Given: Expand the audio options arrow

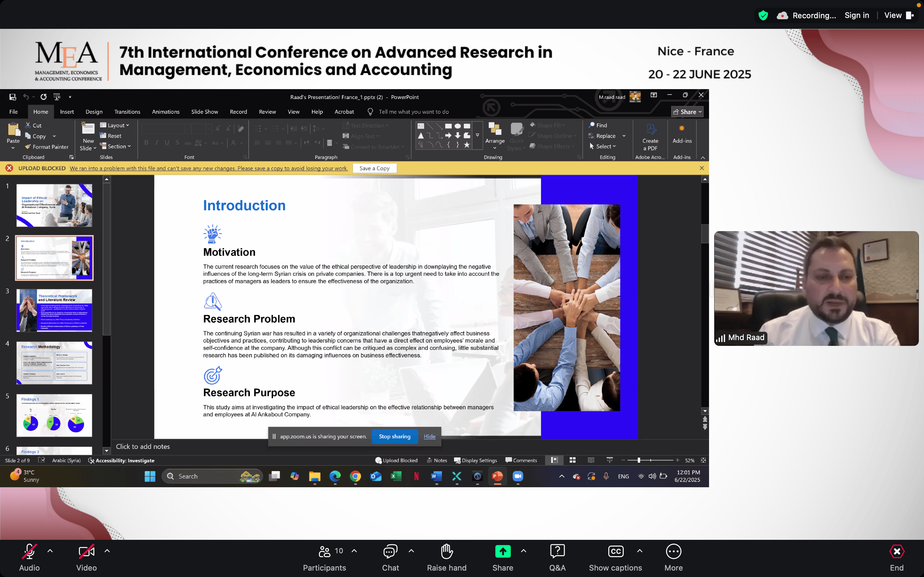Looking at the screenshot, I should click(50, 551).
